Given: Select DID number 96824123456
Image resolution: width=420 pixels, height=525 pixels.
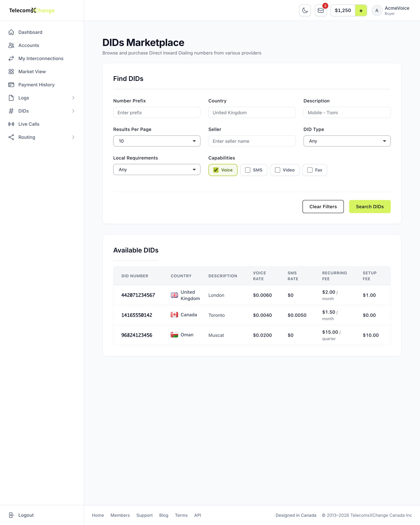Looking at the screenshot, I should (x=136, y=335).
